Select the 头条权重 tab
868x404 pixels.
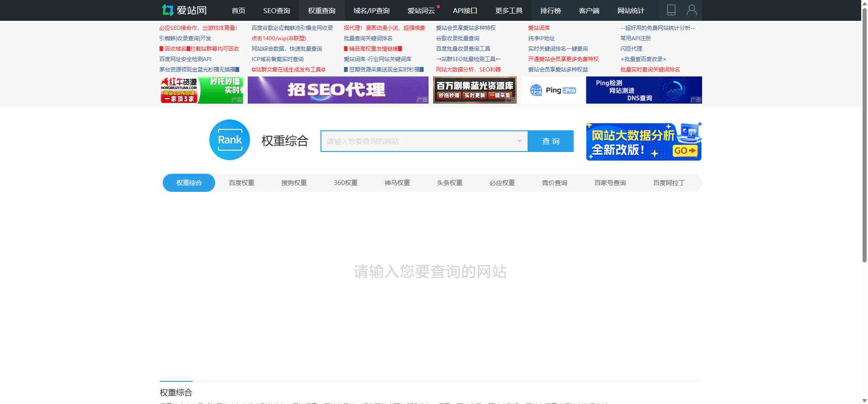click(x=449, y=183)
